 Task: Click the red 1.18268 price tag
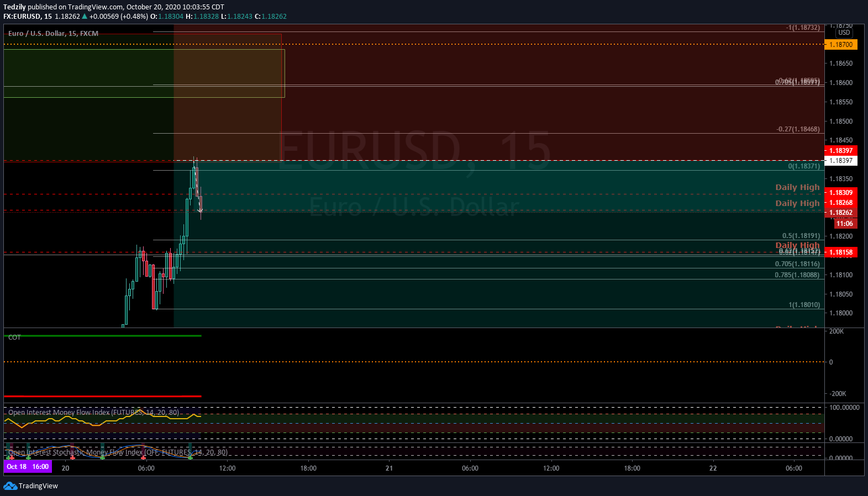click(841, 203)
